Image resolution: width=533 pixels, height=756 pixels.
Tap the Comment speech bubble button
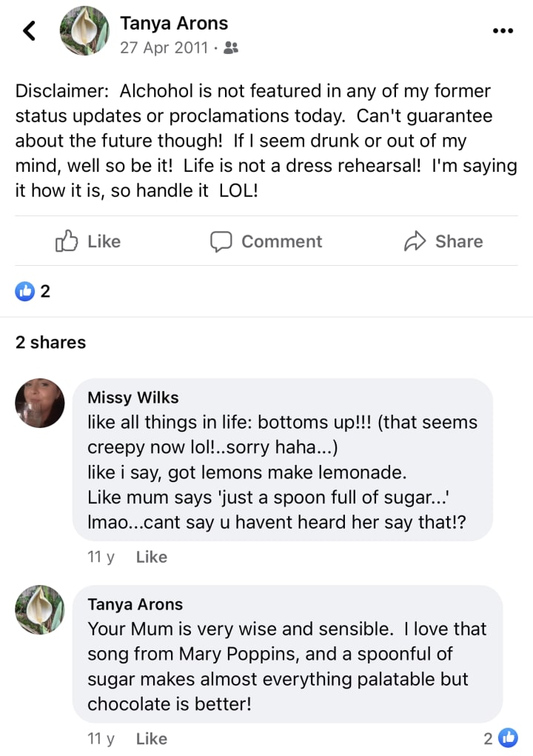266,241
